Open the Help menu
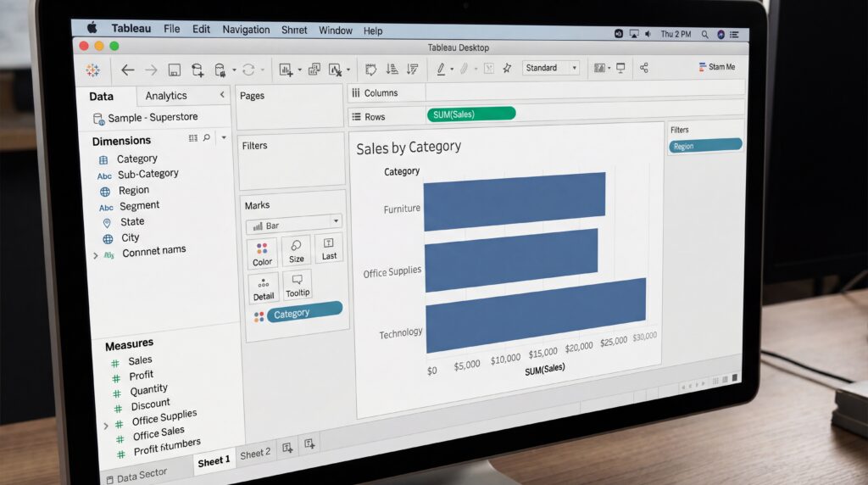This screenshot has width=868, height=485. [373, 31]
